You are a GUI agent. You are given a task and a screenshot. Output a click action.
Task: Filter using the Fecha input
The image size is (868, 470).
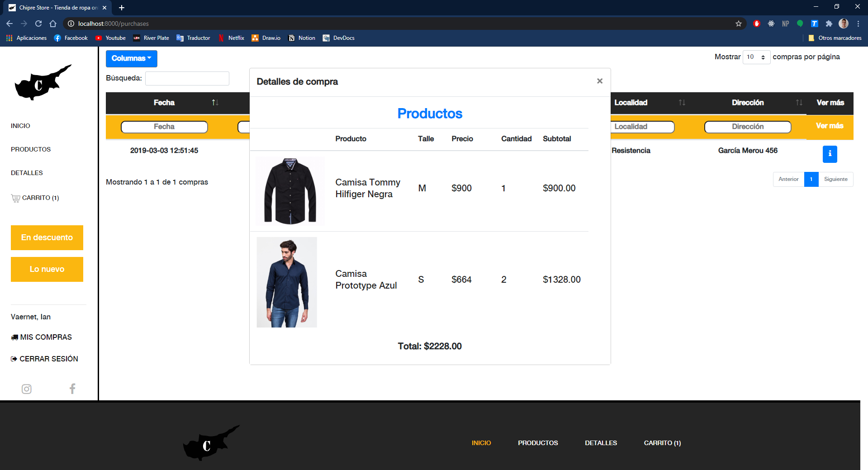164,127
